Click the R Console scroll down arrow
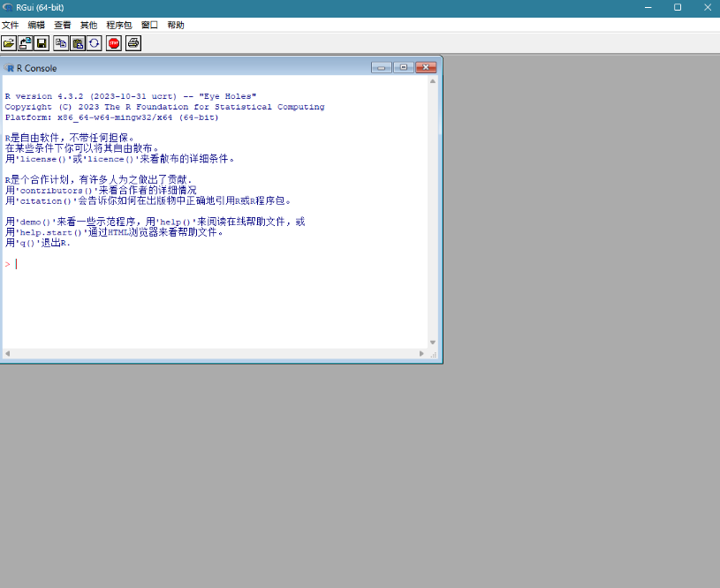The image size is (720, 588). click(433, 343)
